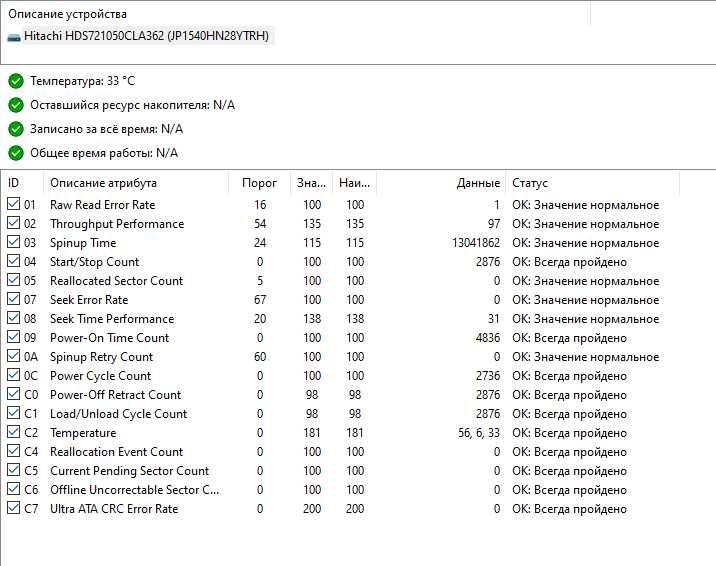Screen dimensions: 716x566
Task: Click Temperature data value 56, 6, 33
Action: tap(479, 433)
